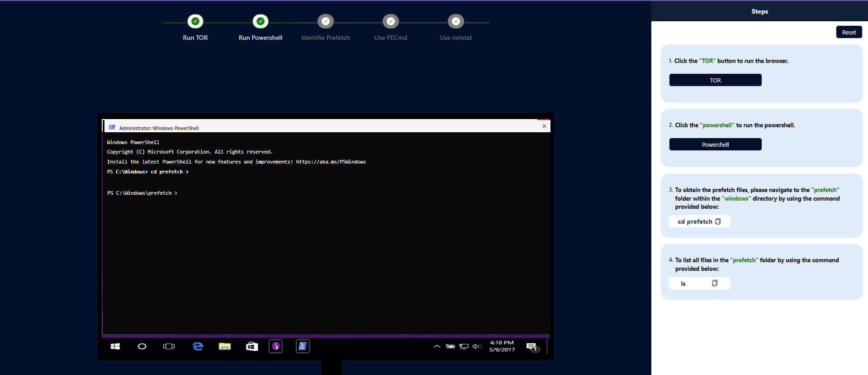Open the Microsoft Store taskbar icon
Screen dimensions: 868x375
tap(252, 346)
